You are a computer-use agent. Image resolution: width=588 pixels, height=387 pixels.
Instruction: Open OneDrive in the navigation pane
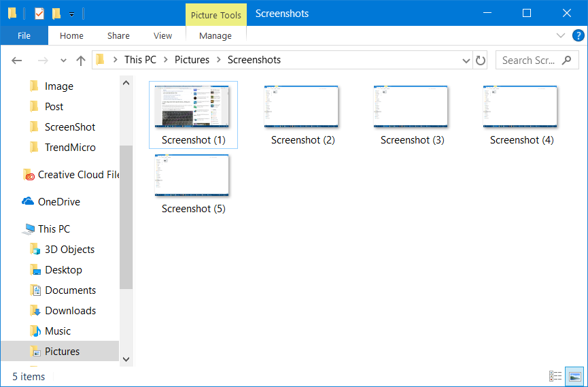(58, 202)
